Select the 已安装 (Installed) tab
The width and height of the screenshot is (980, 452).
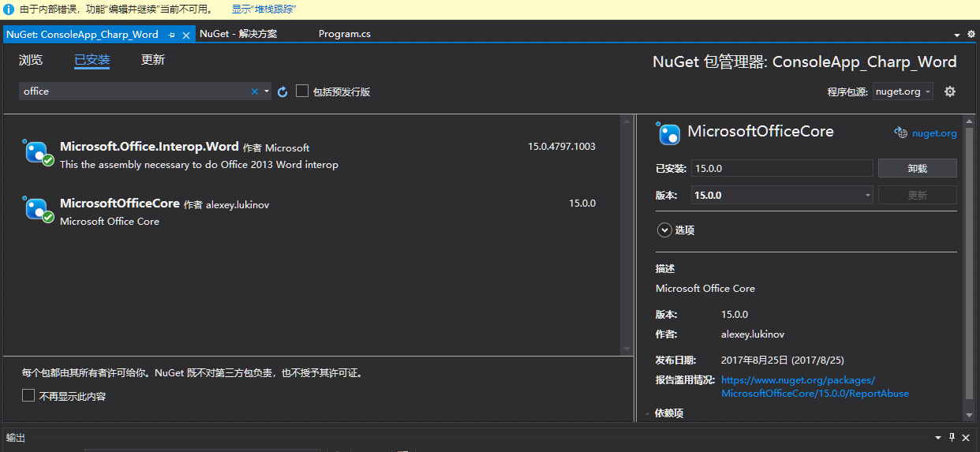pyautogui.click(x=92, y=61)
